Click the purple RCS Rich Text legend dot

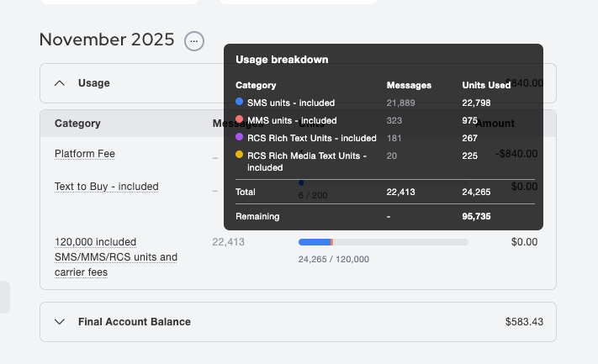pos(240,138)
